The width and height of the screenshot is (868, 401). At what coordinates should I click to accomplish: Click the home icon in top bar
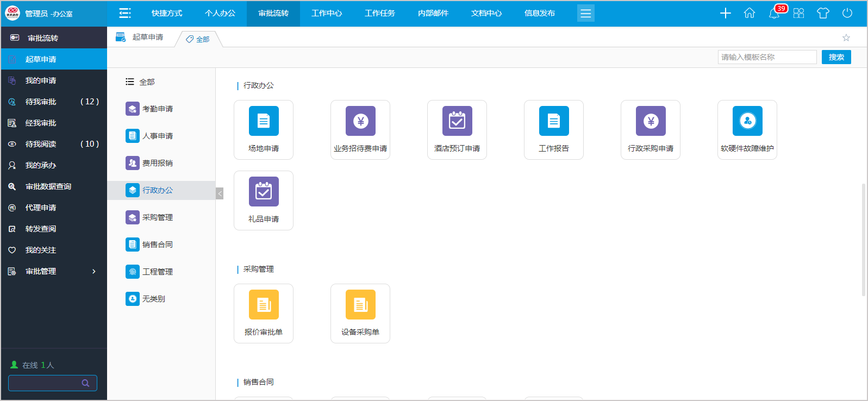pyautogui.click(x=750, y=14)
